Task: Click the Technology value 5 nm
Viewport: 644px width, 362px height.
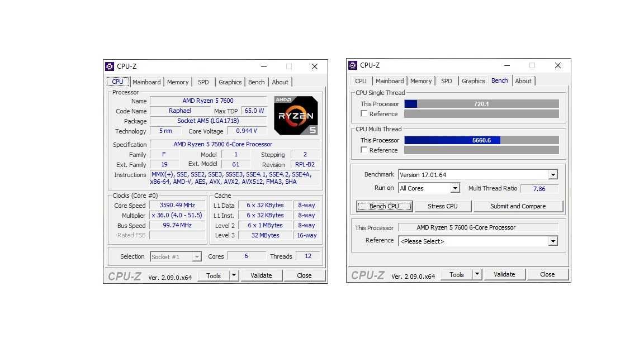Action: click(x=165, y=131)
